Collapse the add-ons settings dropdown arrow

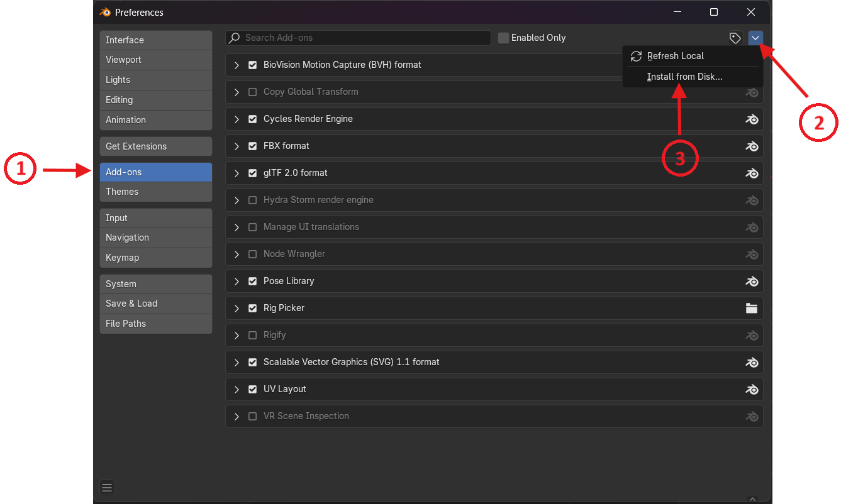click(755, 38)
